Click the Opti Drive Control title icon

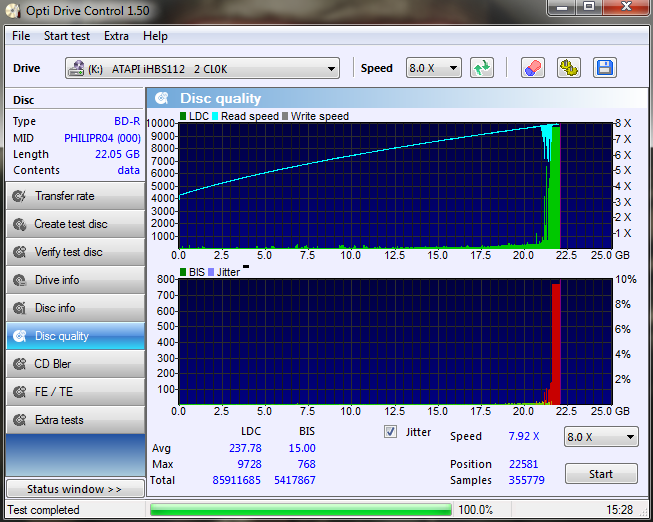tap(12, 11)
